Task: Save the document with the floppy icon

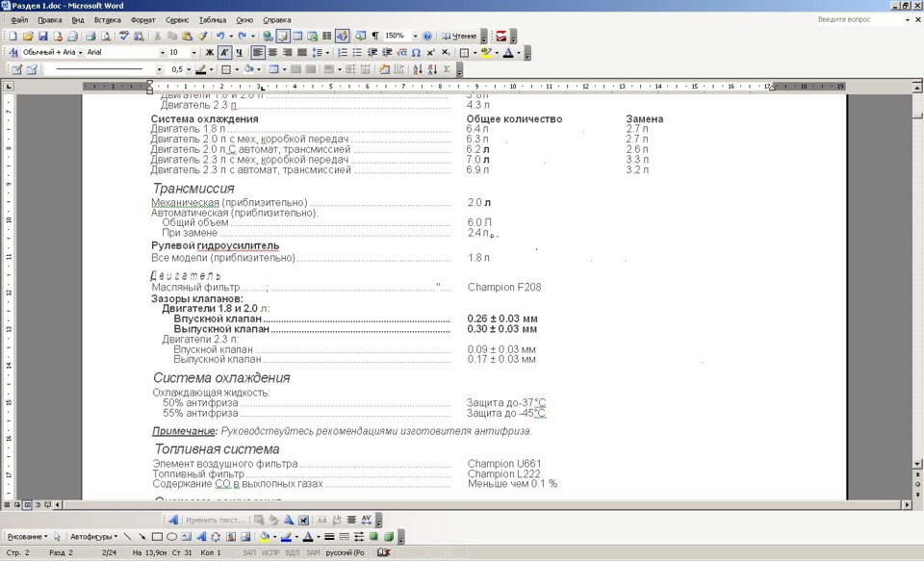Action: (x=43, y=36)
